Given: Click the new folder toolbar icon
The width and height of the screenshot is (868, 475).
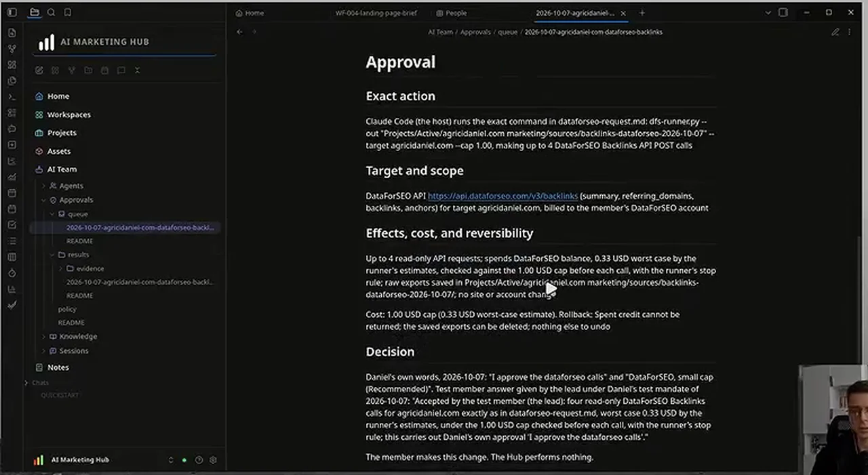Looking at the screenshot, I should 88,70.
